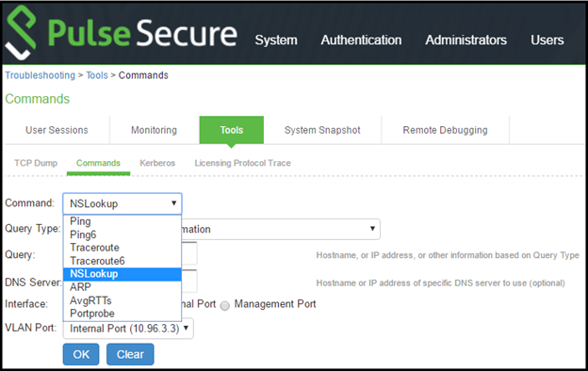Image resolution: width=588 pixels, height=371 pixels.
Task: Click the Commands page heading
Action: coord(38,99)
